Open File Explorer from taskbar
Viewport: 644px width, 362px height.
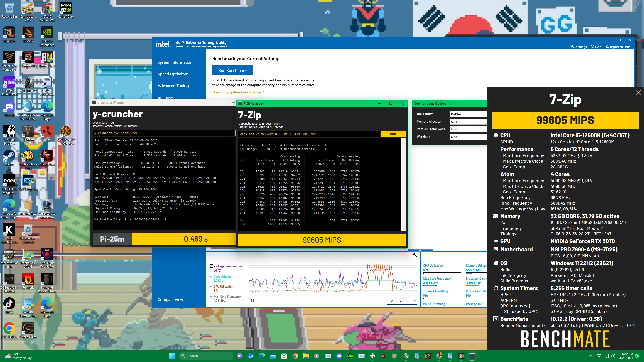coord(306,356)
